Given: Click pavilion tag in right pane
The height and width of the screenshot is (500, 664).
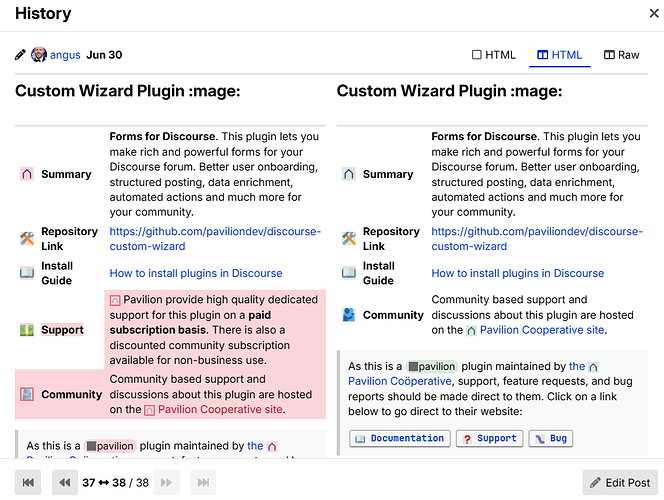Looking at the screenshot, I should (432, 366).
